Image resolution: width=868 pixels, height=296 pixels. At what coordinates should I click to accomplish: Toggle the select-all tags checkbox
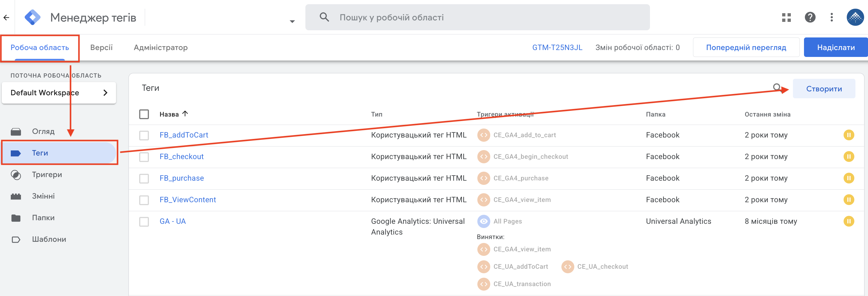pyautogui.click(x=144, y=114)
